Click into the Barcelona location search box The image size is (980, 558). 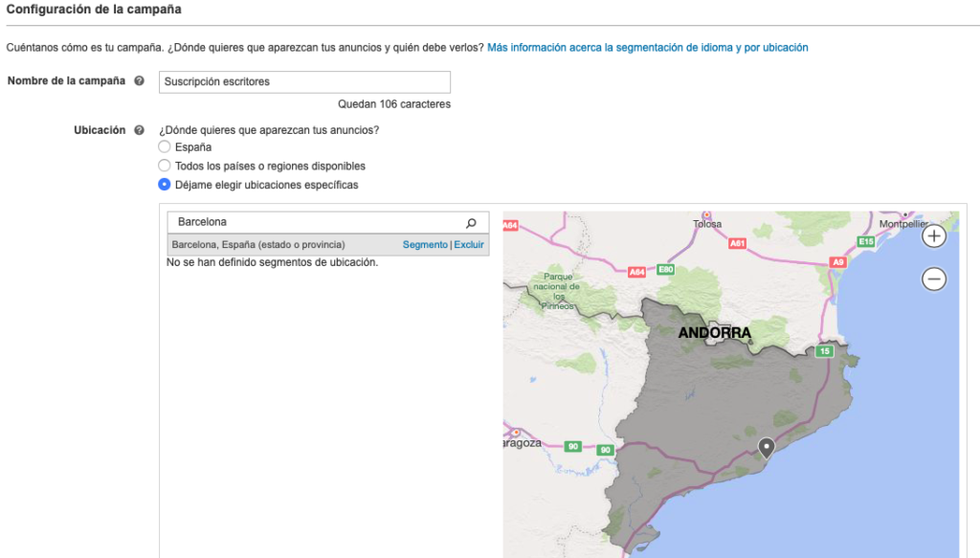(316, 222)
